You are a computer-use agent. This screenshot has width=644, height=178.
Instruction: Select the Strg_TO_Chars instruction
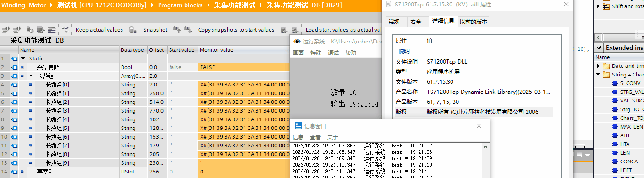pyautogui.click(x=632, y=109)
